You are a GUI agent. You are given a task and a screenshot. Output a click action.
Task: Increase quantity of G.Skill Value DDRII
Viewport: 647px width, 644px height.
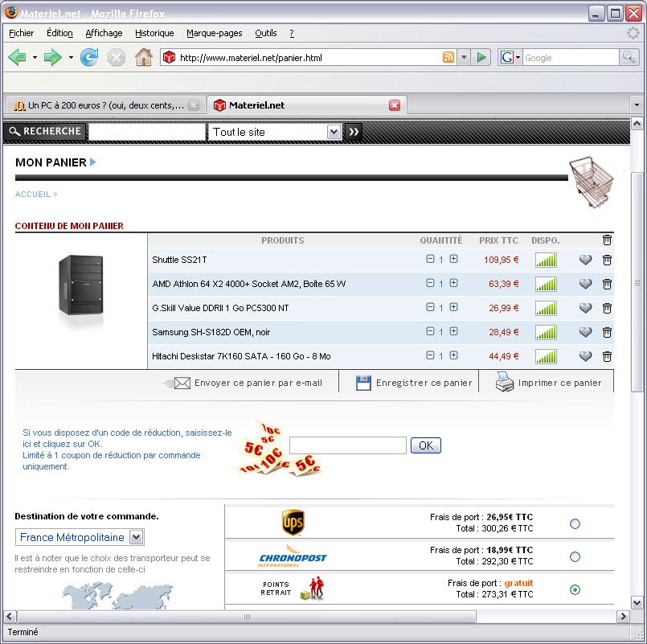click(453, 307)
